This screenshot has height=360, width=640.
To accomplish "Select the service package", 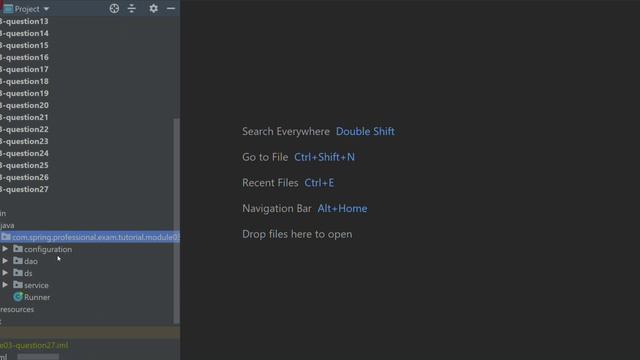I will click(x=36, y=285).
